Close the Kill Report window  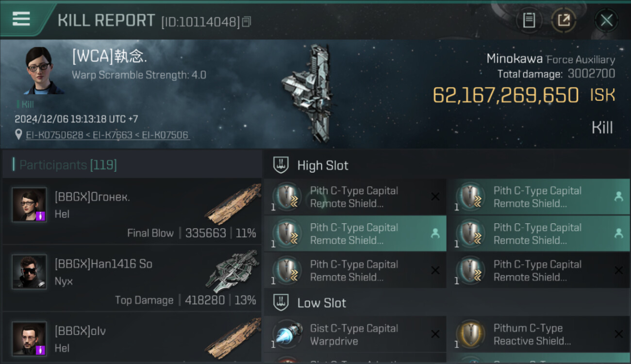click(x=606, y=20)
